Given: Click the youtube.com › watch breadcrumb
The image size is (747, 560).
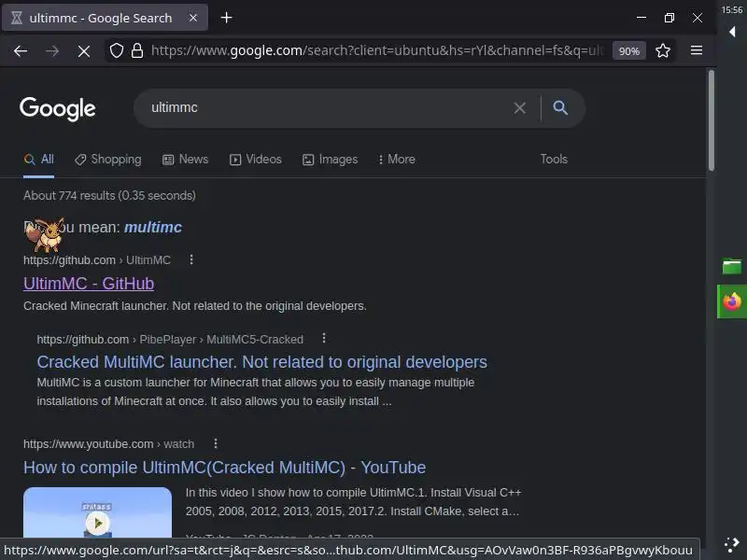Looking at the screenshot, I should coord(108,444).
